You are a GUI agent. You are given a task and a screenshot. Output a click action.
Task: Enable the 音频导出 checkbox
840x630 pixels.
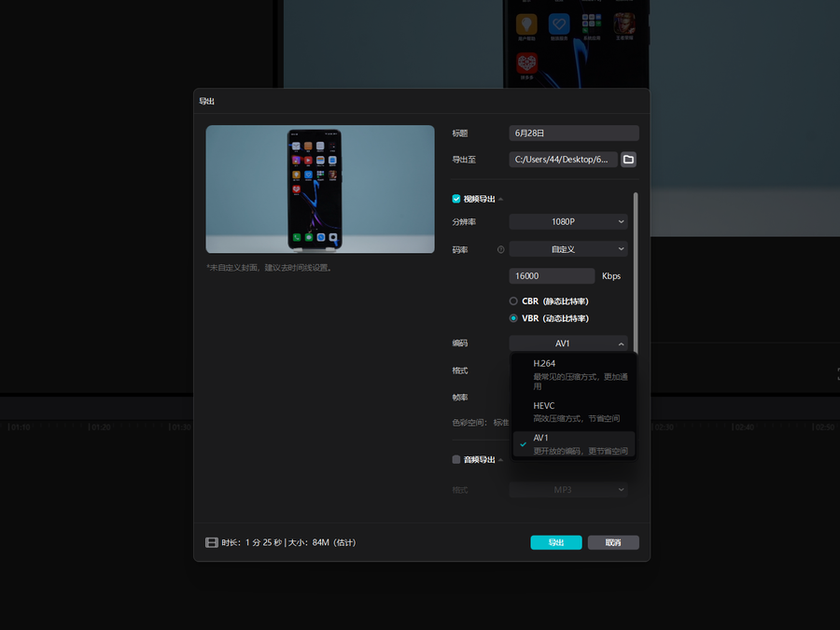(456, 459)
